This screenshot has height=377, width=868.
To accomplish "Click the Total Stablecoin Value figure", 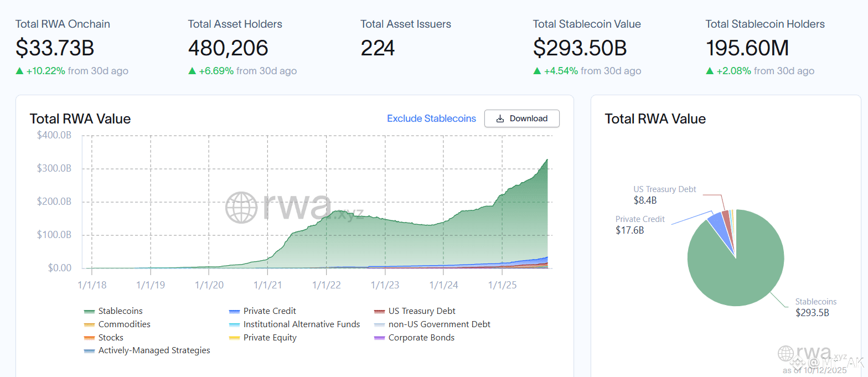I will [580, 48].
